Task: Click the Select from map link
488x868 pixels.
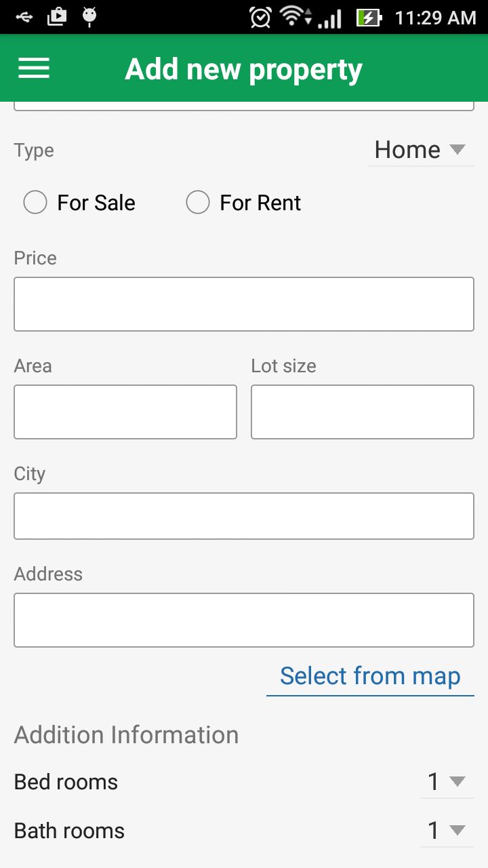Action: click(370, 676)
